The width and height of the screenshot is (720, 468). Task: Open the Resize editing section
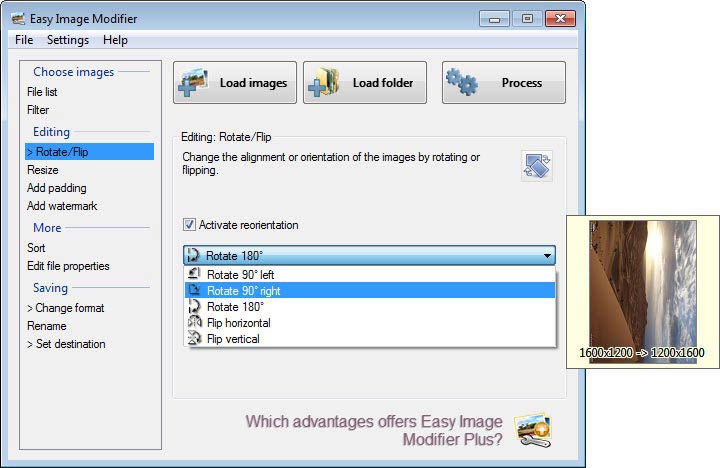tap(42, 170)
